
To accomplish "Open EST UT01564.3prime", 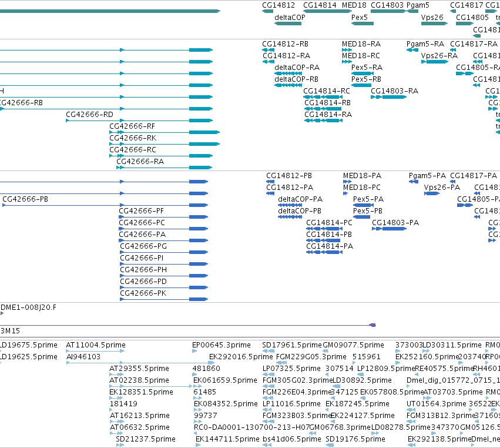I will coord(436,404).
